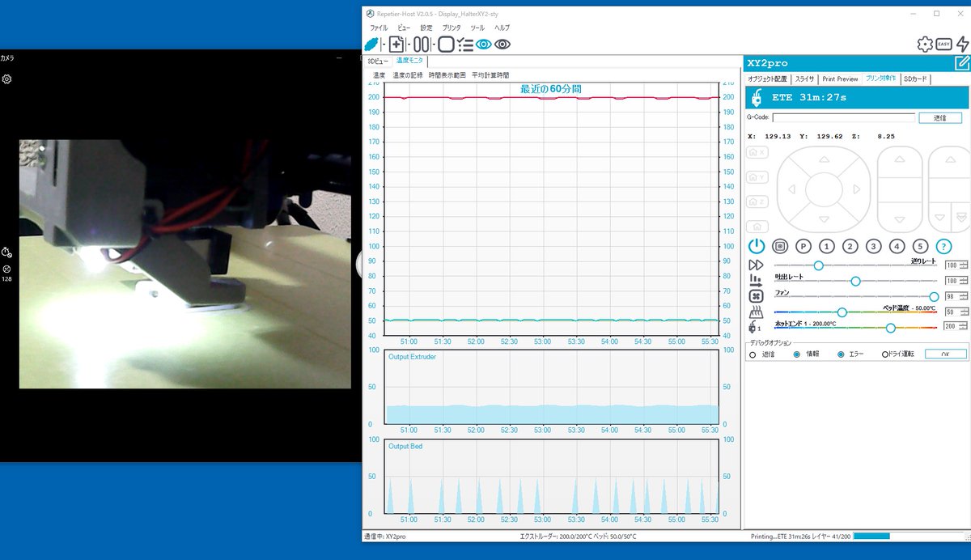This screenshot has height=560, width=971.
Task: Click the P park button
Action: tap(803, 246)
